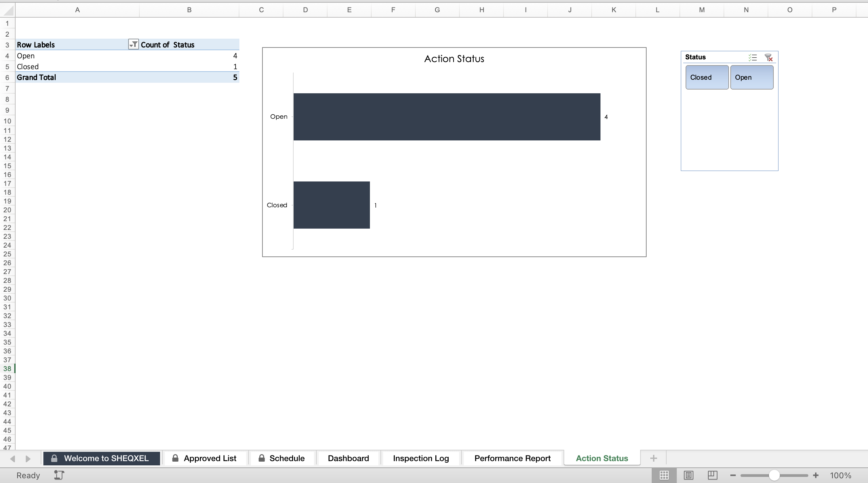The width and height of the screenshot is (868, 483).
Task: Switch to Performance Report sheet
Action: point(512,458)
